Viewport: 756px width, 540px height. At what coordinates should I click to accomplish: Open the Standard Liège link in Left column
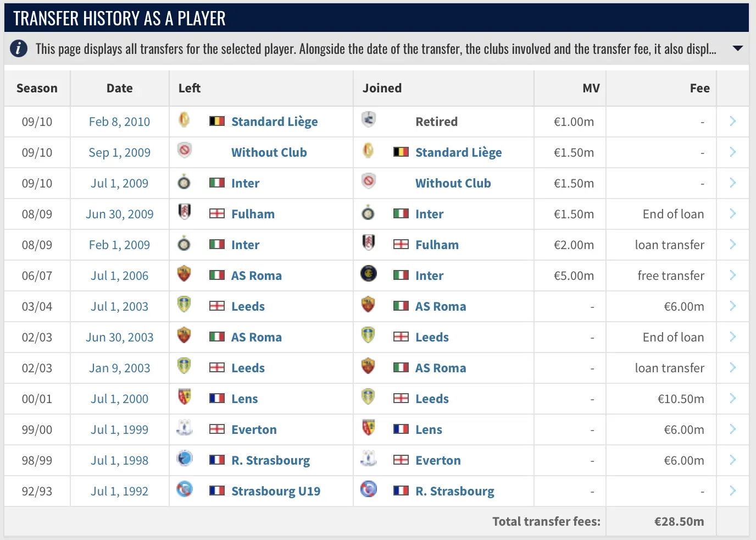click(x=274, y=122)
